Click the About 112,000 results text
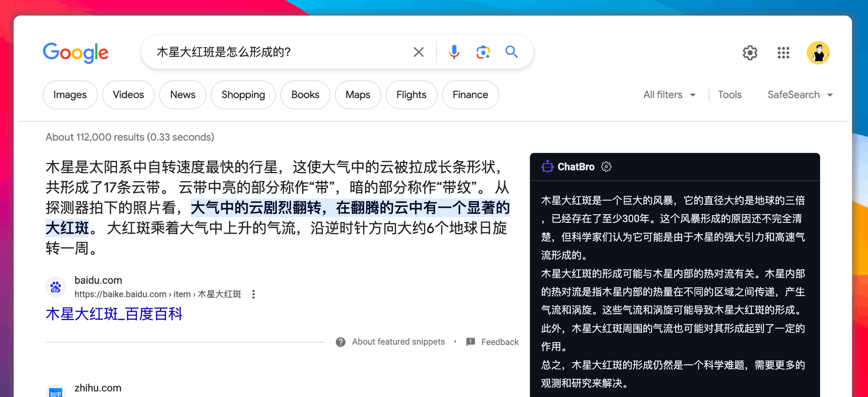Screen dimensions: 868x397 coord(130,137)
